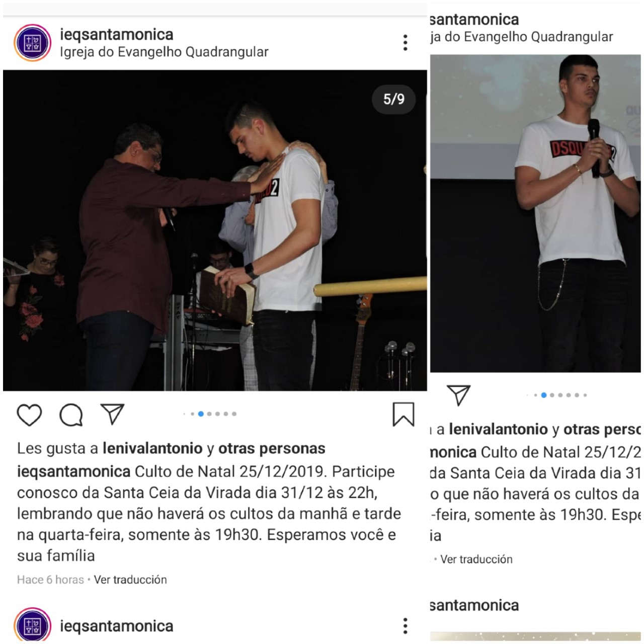644x644 pixels.
Task: Open ieqsantamonica avatar on the bottom post
Action: coord(33,626)
